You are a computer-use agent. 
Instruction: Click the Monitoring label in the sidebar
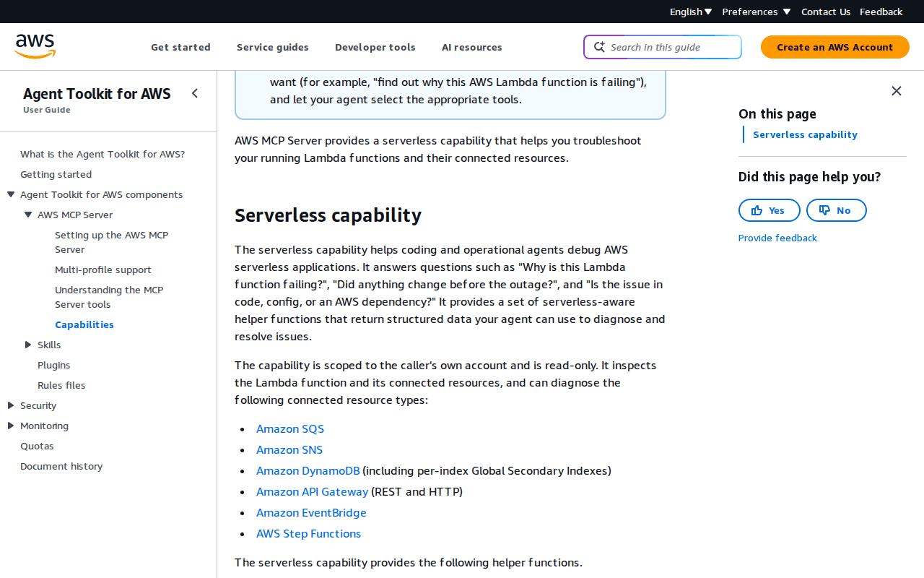[x=45, y=426]
